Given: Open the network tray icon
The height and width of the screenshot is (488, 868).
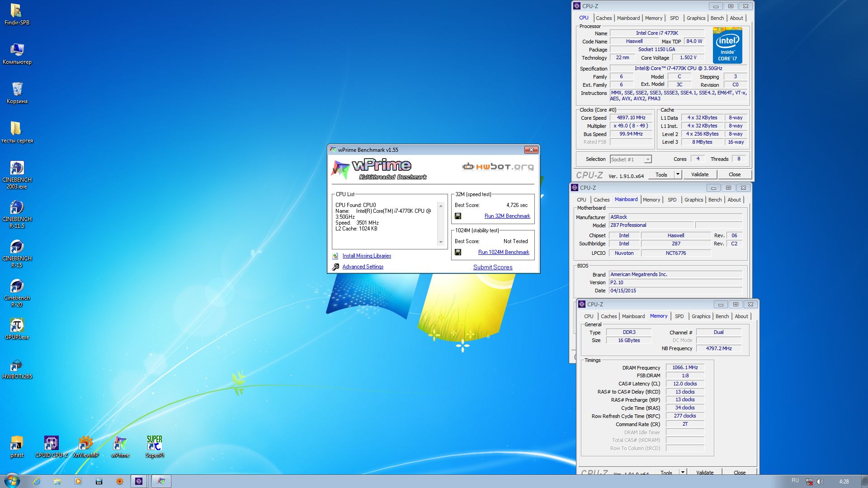Looking at the screenshot, I should coord(809,481).
